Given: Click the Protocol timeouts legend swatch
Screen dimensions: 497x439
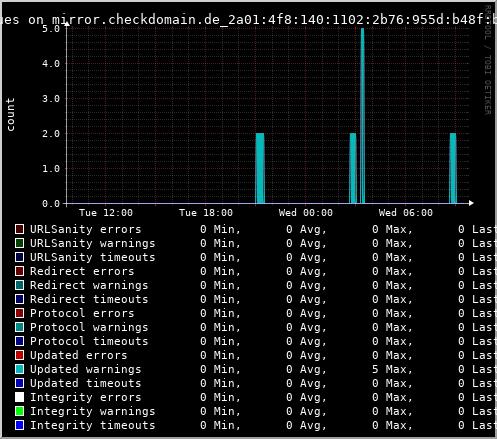Looking at the screenshot, I should 19,341.
